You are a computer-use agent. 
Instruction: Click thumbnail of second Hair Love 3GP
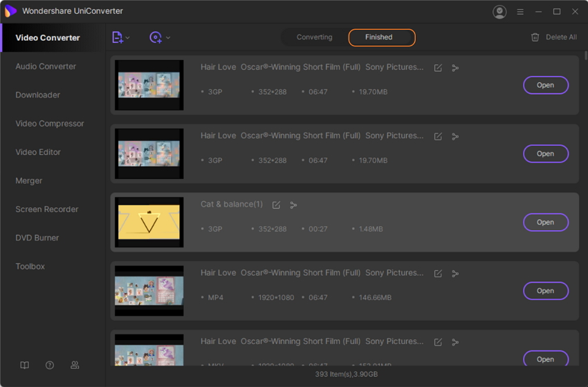click(149, 153)
